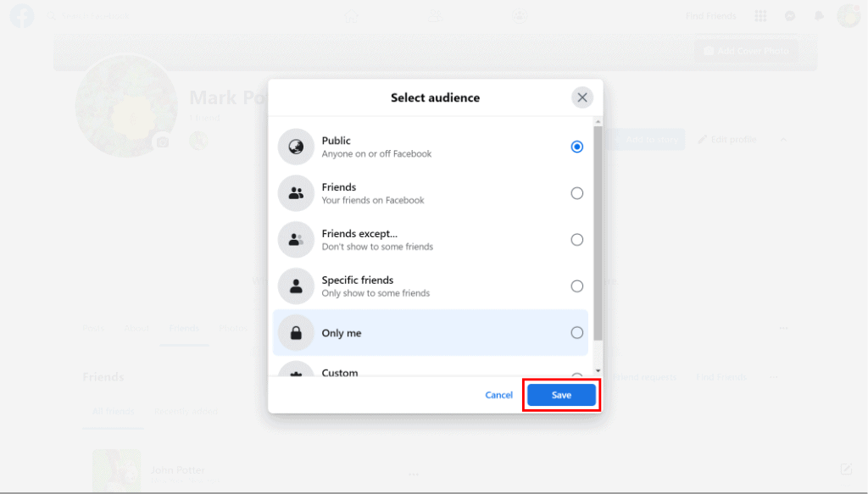Screen dimensions: 868x494
Task: Select the Friends except radio button
Action: [577, 239]
